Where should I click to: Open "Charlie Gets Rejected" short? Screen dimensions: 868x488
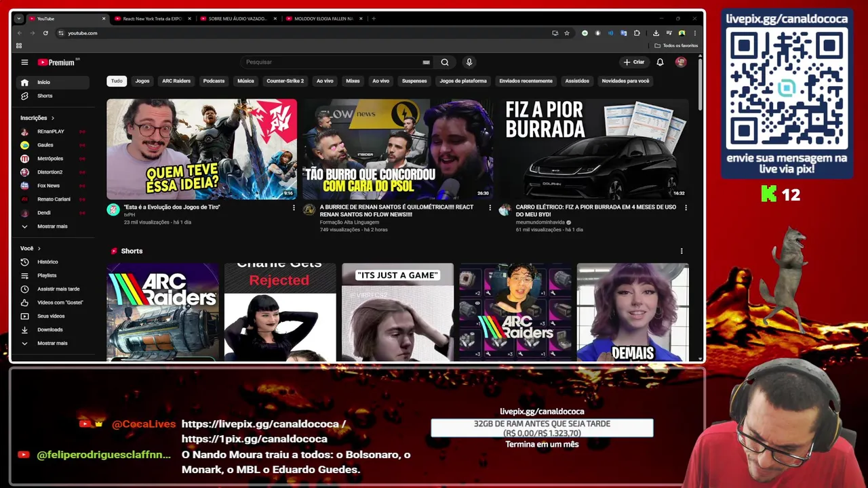280,312
